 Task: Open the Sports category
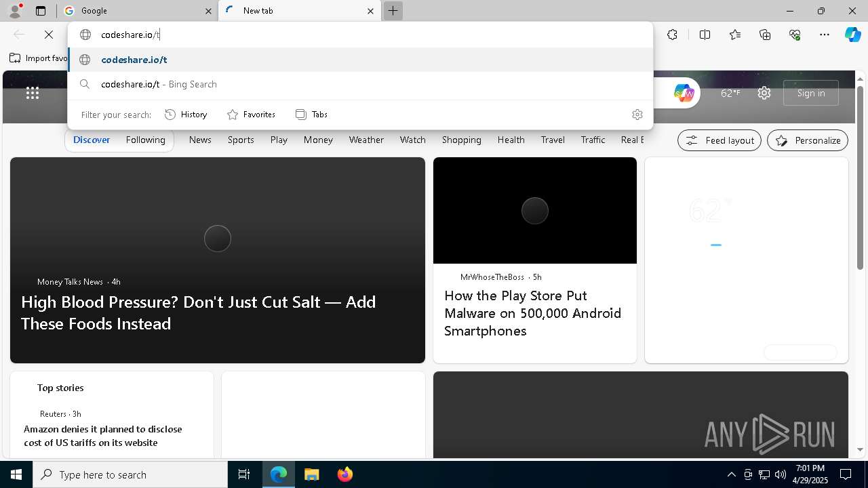(241, 140)
